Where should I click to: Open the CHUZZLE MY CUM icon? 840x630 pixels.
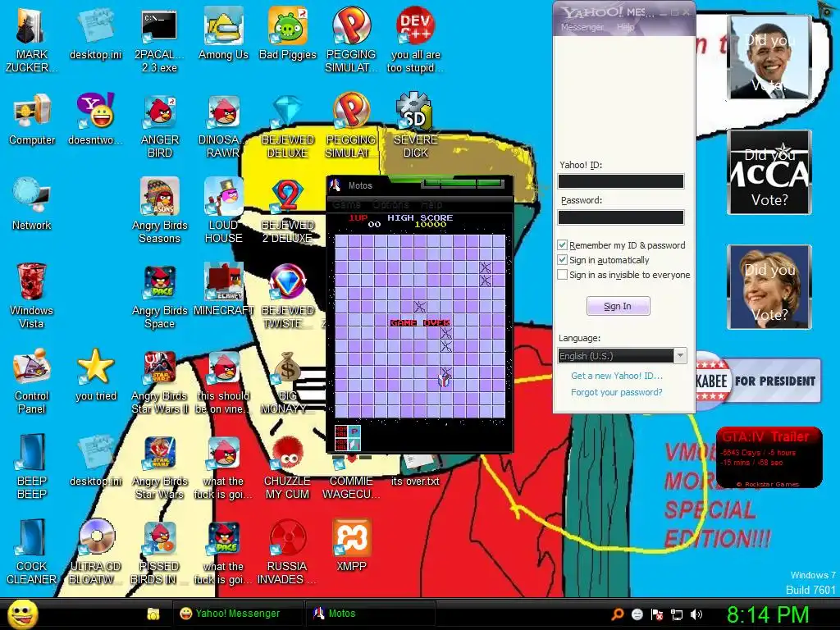288,467
